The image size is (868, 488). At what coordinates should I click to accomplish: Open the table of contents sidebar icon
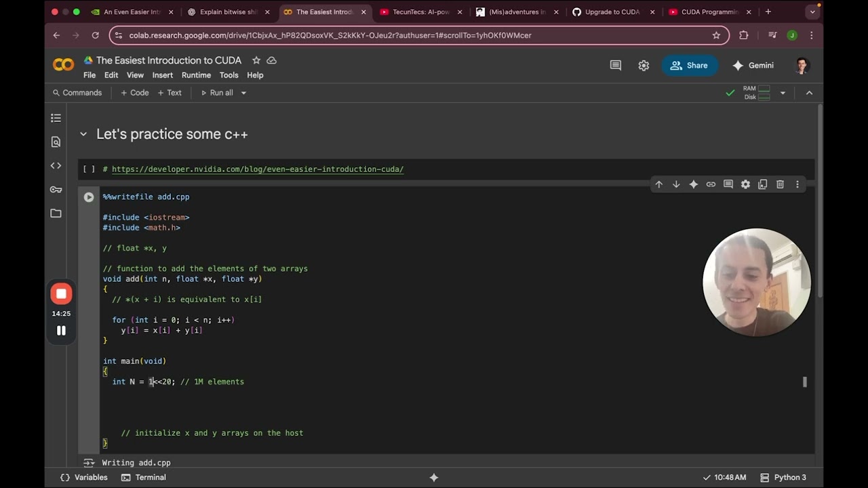[56, 118]
